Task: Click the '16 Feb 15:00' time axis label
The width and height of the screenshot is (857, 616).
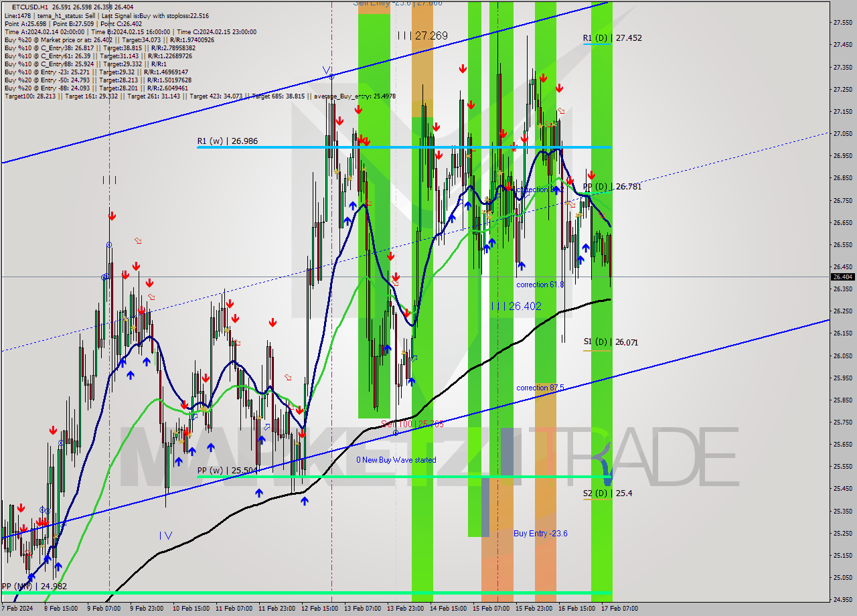Action: pyautogui.click(x=577, y=609)
